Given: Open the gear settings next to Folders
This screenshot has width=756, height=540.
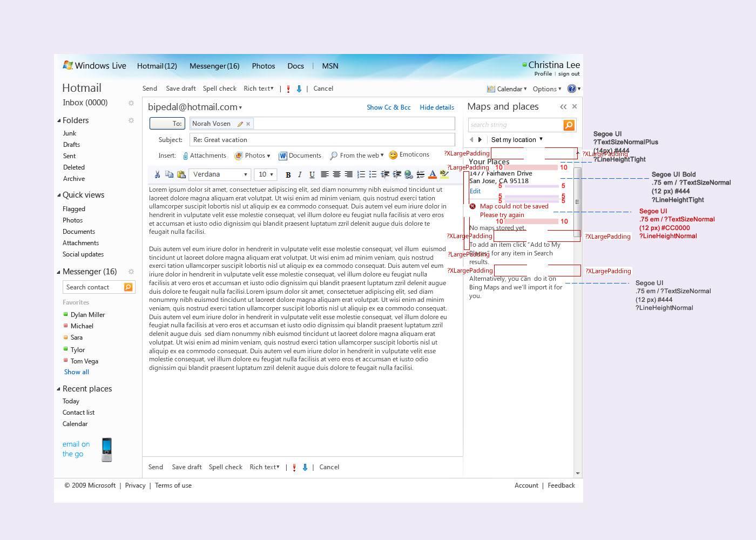Looking at the screenshot, I should (131, 120).
